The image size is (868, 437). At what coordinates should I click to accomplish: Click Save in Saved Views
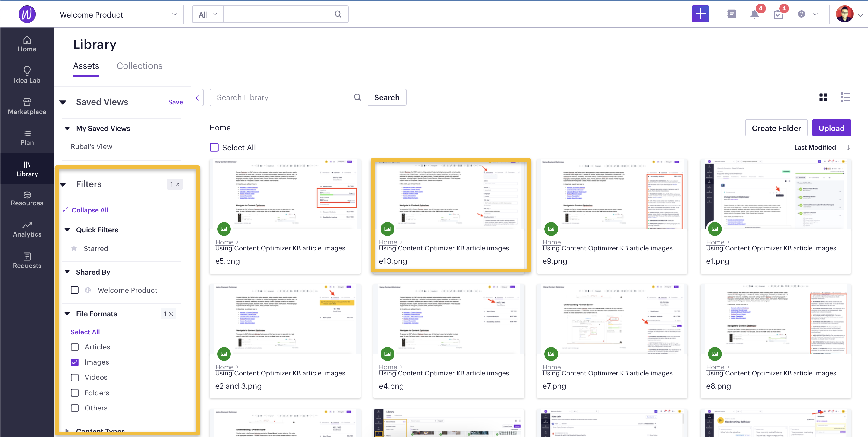175,102
